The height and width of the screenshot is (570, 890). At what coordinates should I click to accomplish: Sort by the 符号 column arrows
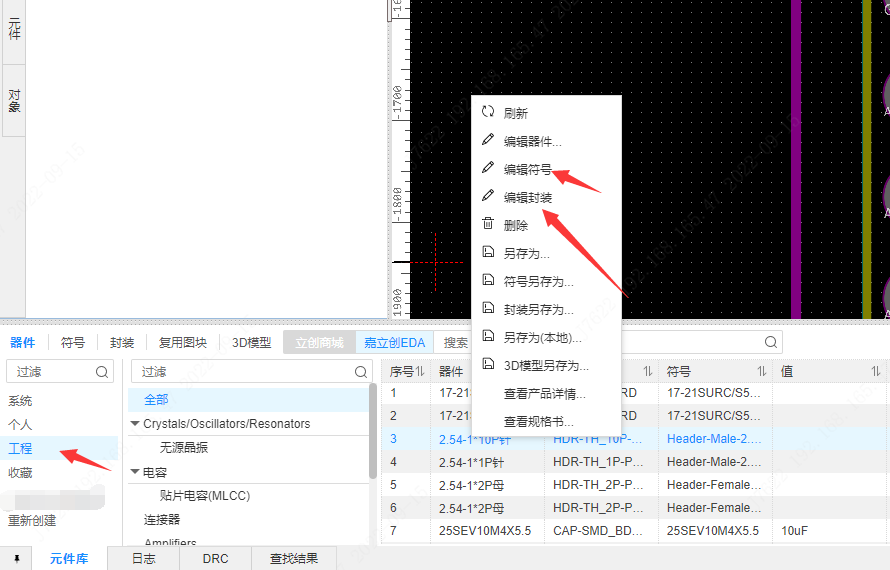point(762,371)
